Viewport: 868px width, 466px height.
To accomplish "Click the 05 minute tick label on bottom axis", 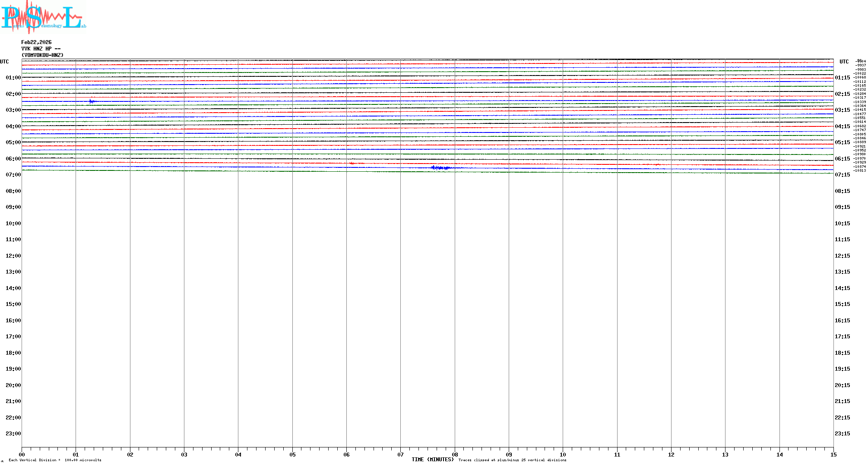I will [x=292, y=454].
